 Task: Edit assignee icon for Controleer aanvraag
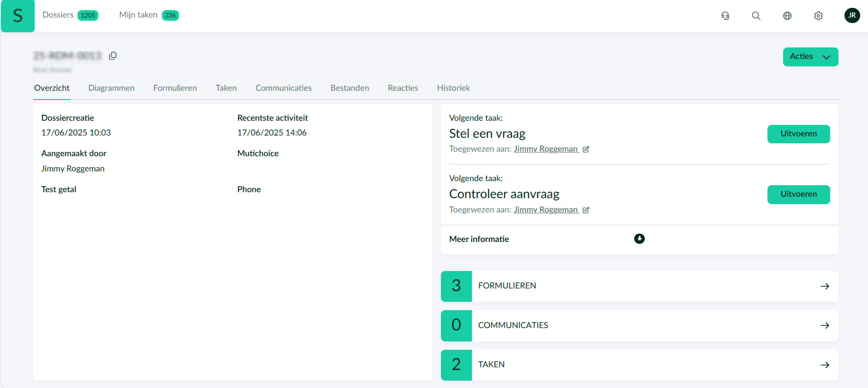(x=586, y=210)
